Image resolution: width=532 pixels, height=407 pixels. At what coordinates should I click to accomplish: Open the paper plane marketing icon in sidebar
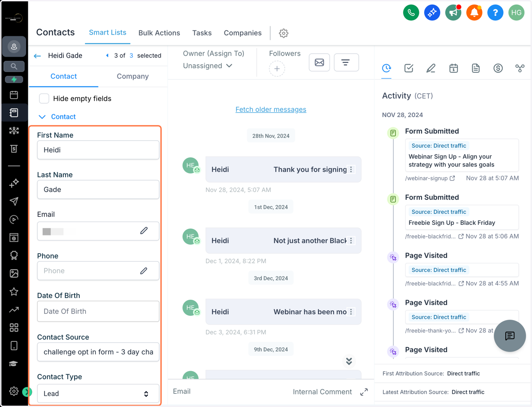pyautogui.click(x=14, y=201)
